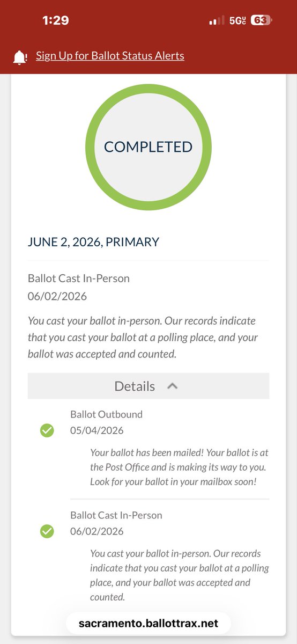Tap the COMPLETED status circle
This screenshot has width=297, height=644.
point(148,147)
